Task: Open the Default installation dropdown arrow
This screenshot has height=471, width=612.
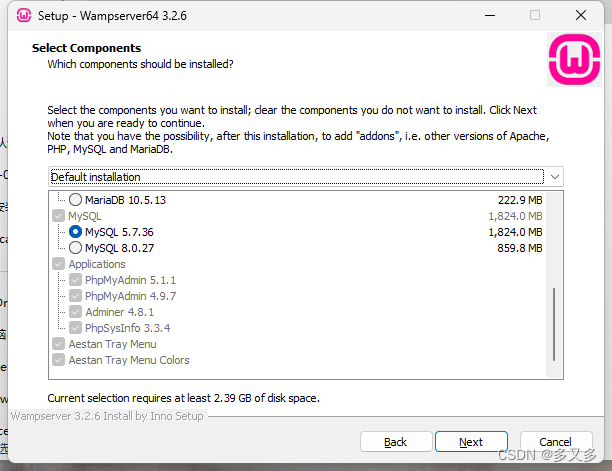Action: coord(555,177)
